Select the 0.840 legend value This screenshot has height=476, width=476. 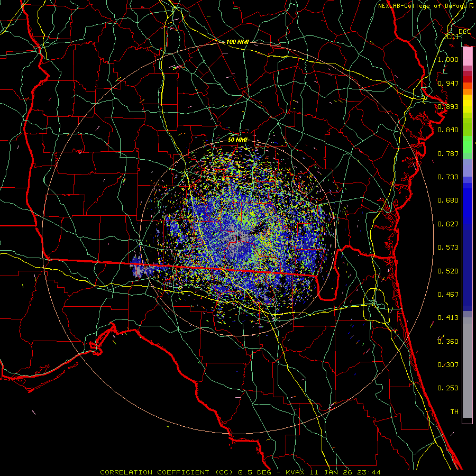pyautogui.click(x=448, y=130)
